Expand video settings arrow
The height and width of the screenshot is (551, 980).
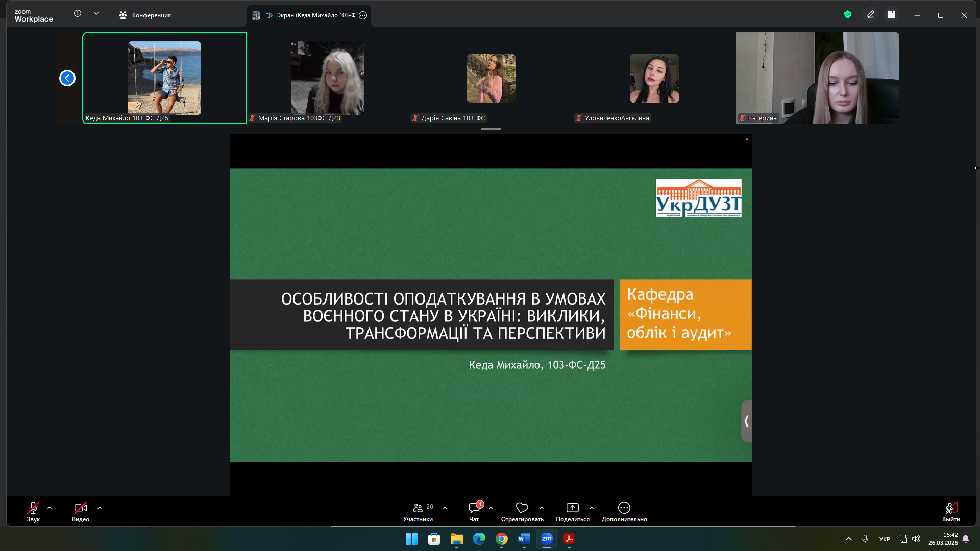[100, 508]
